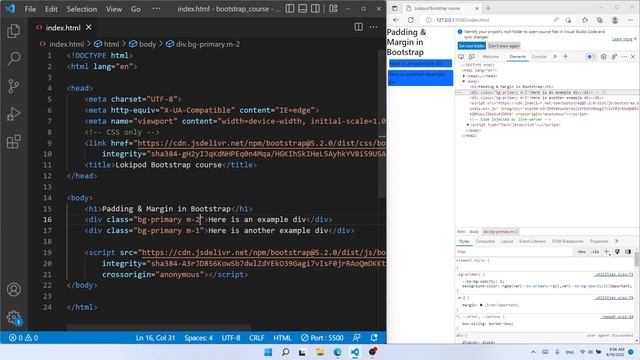Open Run and Debug view
Screen dimensions: 640x360
13,113
